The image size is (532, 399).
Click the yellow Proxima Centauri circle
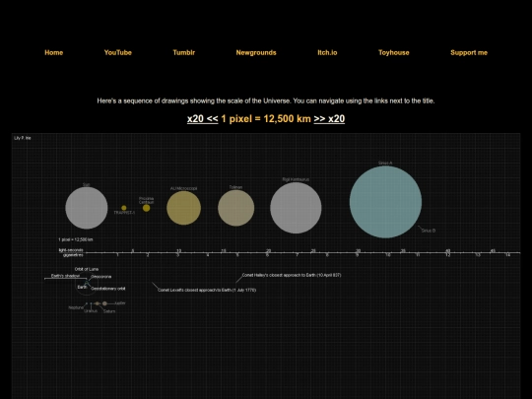click(x=146, y=208)
